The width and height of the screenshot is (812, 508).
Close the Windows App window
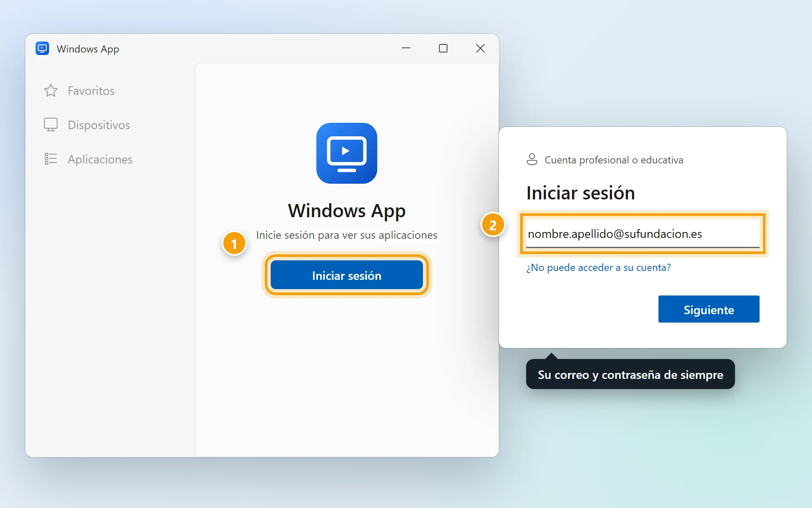point(480,48)
